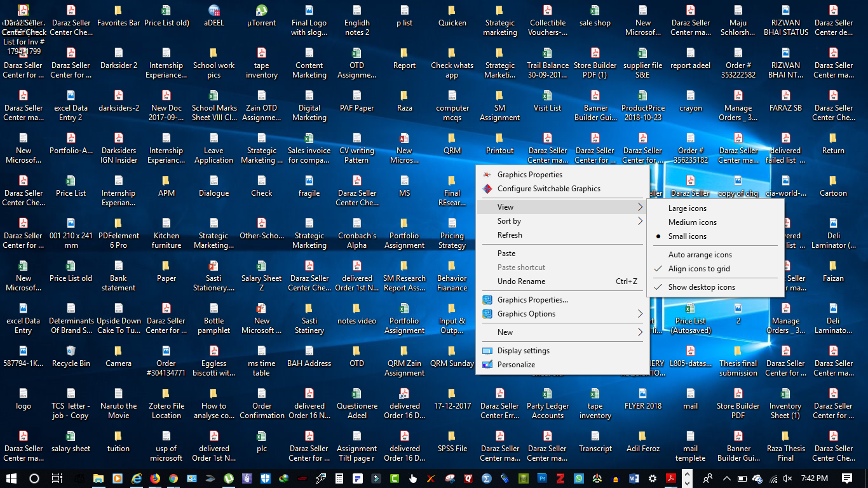Open Zotero from the taskbar
Viewport: 868px width, 488px height.
562,478
